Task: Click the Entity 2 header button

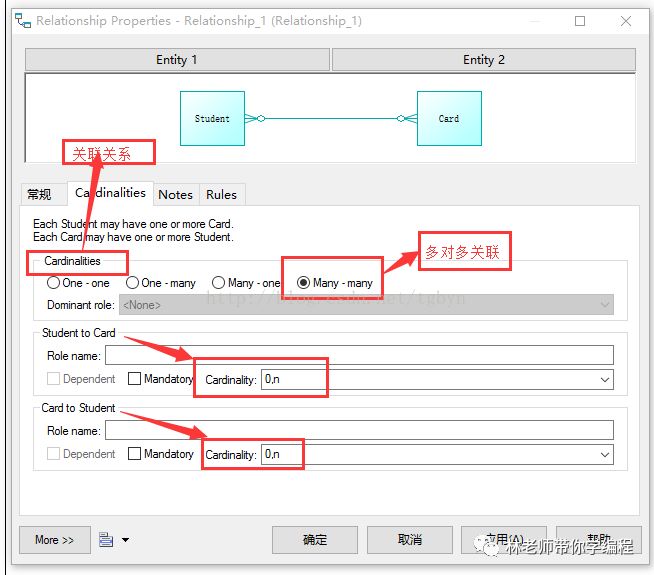Action: click(x=484, y=60)
